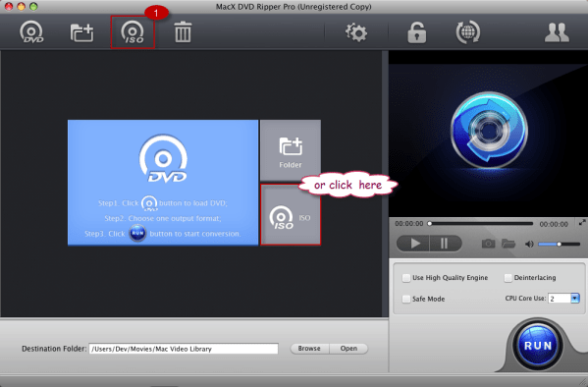This screenshot has width=588, height=387.
Task: Click Browse for destination folder
Action: pyautogui.click(x=309, y=349)
